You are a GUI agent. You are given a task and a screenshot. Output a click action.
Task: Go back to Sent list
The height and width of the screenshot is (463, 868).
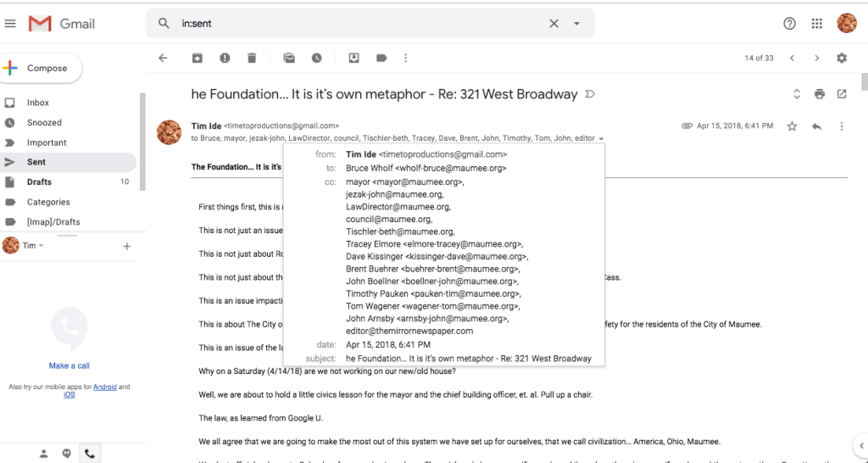tap(164, 59)
